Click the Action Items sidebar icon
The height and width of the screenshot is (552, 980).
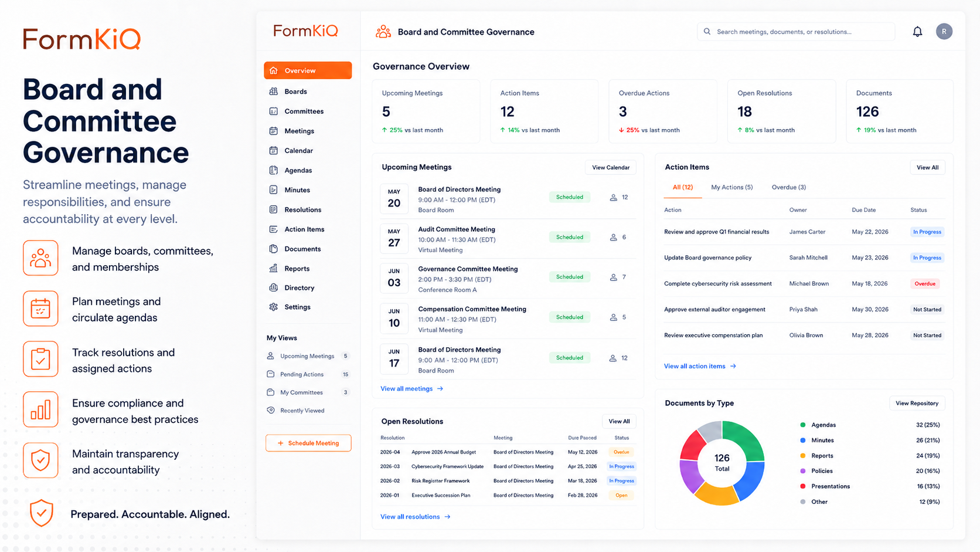(x=273, y=229)
